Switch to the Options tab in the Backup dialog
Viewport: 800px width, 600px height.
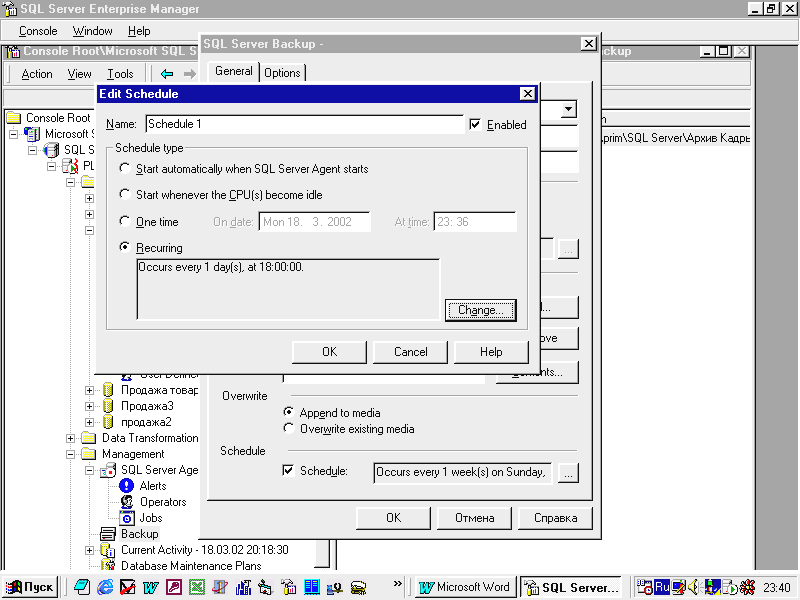[x=282, y=73]
